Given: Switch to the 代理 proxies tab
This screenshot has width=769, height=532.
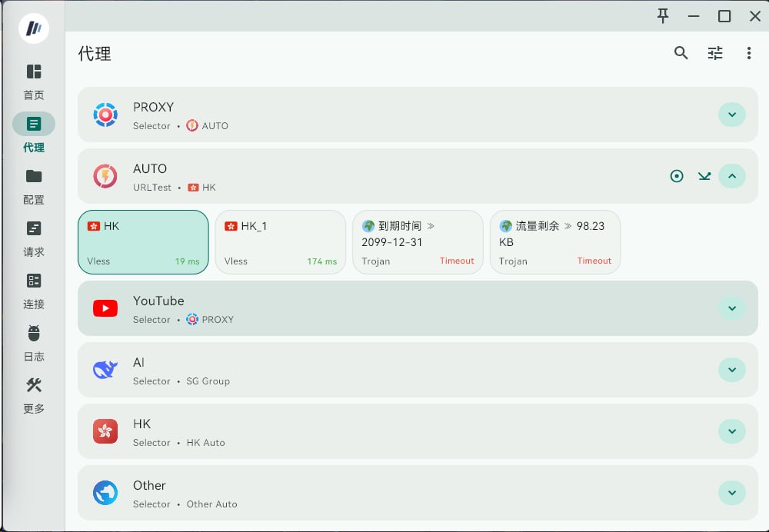Looking at the screenshot, I should tap(33, 133).
